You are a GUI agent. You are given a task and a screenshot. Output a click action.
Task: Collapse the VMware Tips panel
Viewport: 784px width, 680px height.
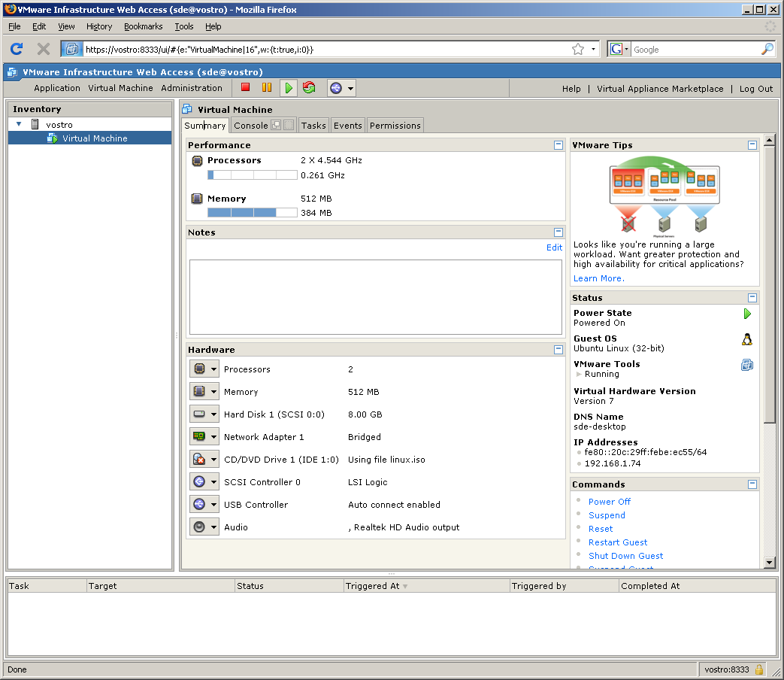coord(752,145)
